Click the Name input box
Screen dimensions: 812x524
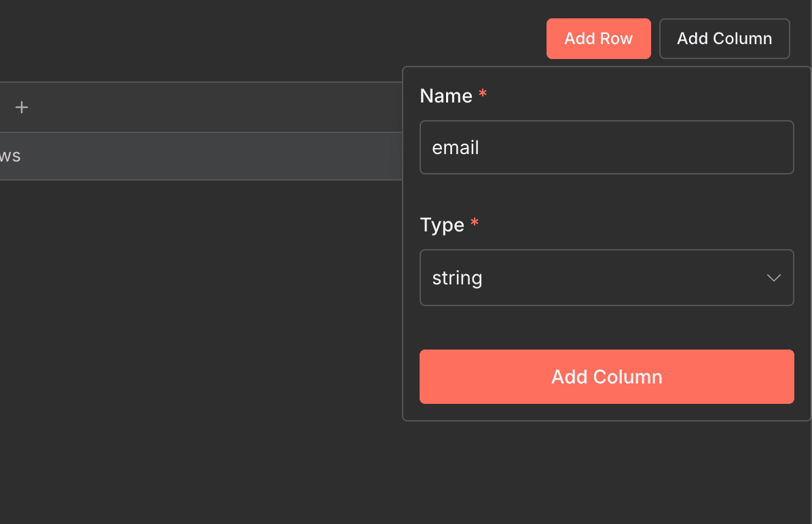point(607,147)
